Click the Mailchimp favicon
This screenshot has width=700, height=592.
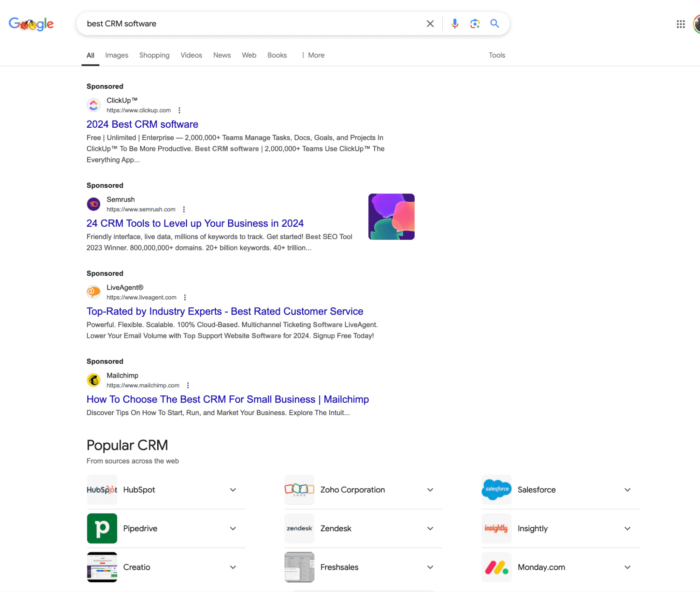point(93,380)
